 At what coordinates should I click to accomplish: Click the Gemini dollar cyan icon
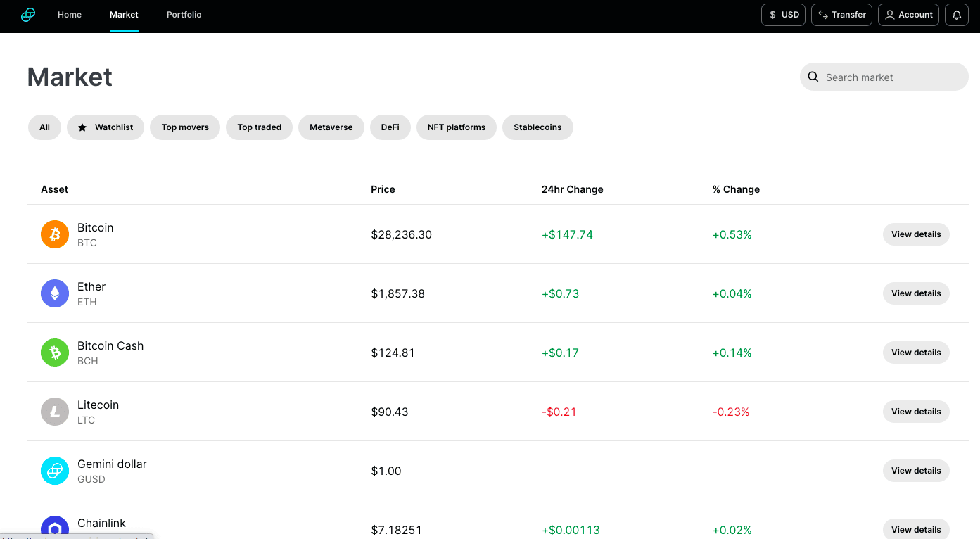coord(55,471)
